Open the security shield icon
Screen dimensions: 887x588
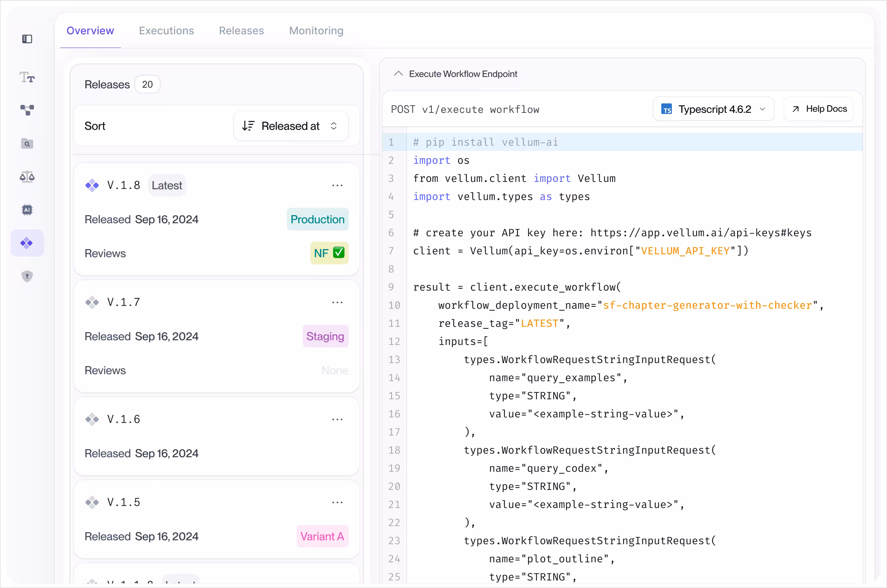(x=27, y=276)
